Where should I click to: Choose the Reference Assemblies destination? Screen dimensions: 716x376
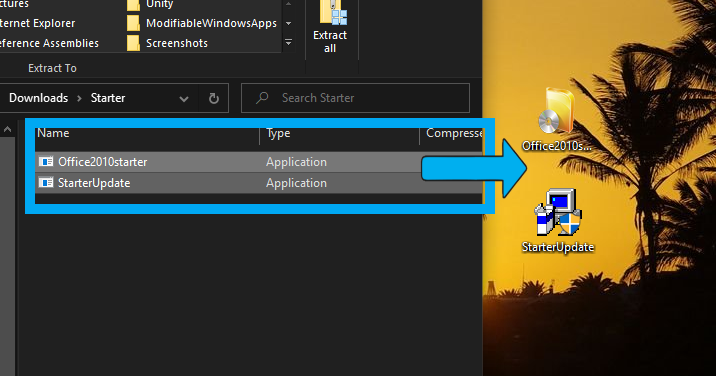(x=49, y=43)
